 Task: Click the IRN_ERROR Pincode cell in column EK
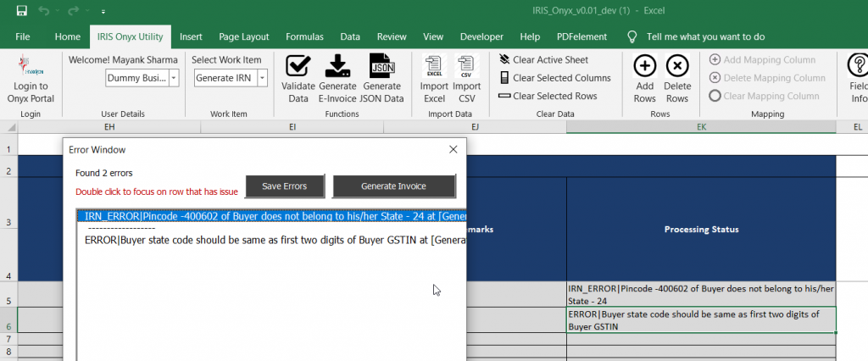(x=701, y=295)
